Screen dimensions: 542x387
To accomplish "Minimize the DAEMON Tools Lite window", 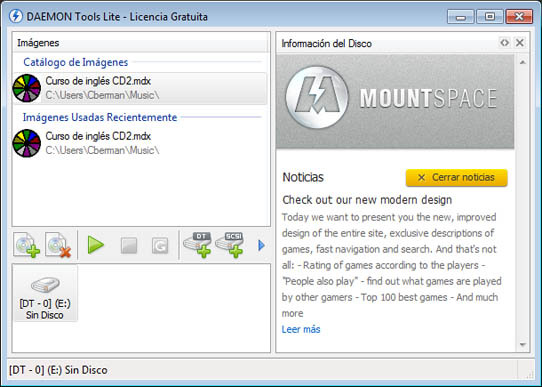I will click(x=460, y=17).
